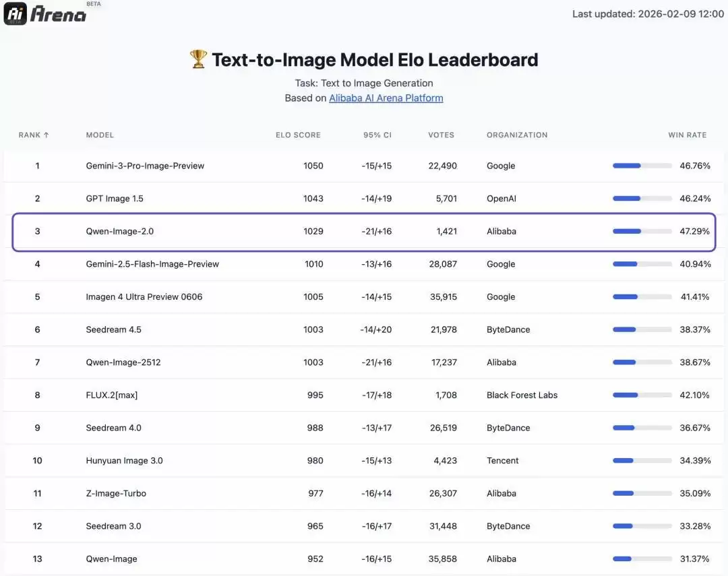Click the trophy icon in the leaderboard title
The image size is (728, 576).
pos(197,59)
